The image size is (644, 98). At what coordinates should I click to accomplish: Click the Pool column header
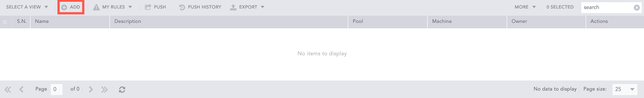click(x=358, y=22)
